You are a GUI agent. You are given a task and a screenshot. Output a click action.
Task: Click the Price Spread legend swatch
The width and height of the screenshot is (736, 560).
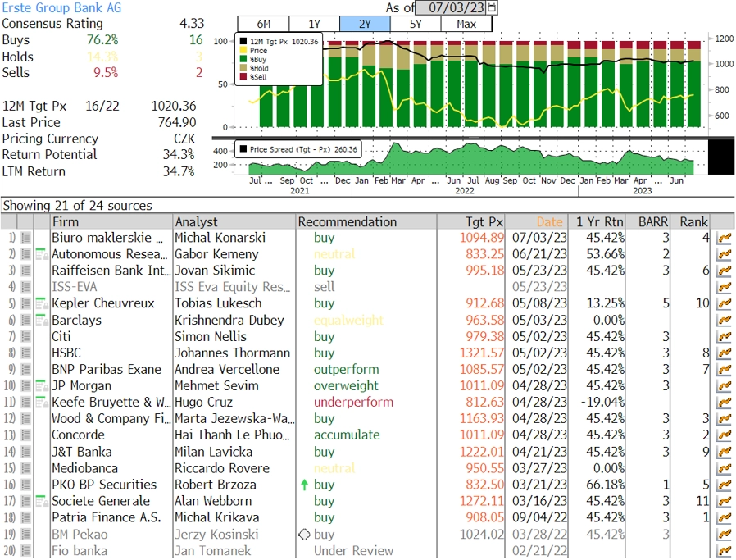point(243,149)
